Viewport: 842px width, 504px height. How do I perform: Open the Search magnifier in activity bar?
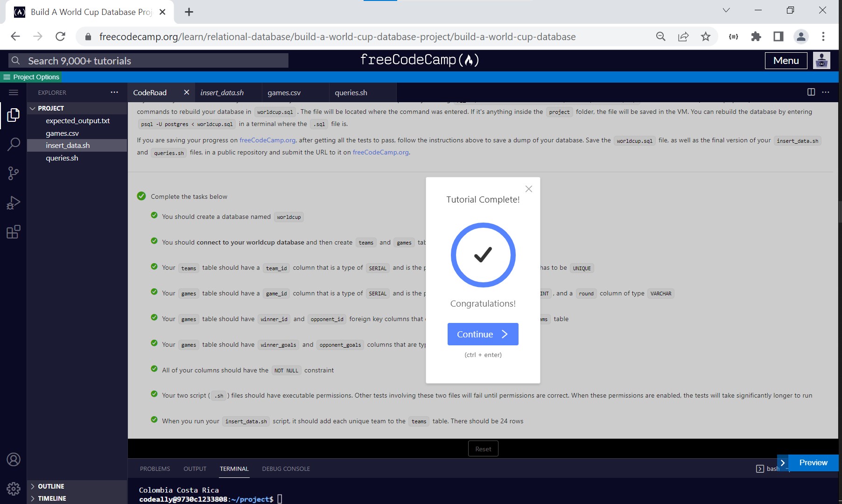pyautogui.click(x=14, y=144)
